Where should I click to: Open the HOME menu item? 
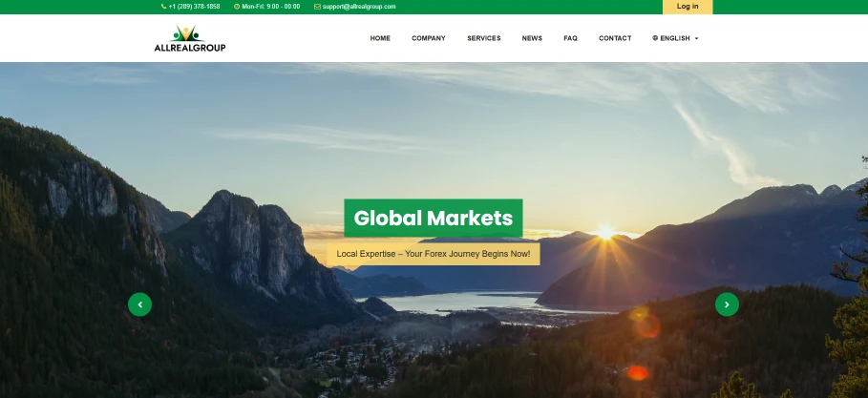[380, 38]
